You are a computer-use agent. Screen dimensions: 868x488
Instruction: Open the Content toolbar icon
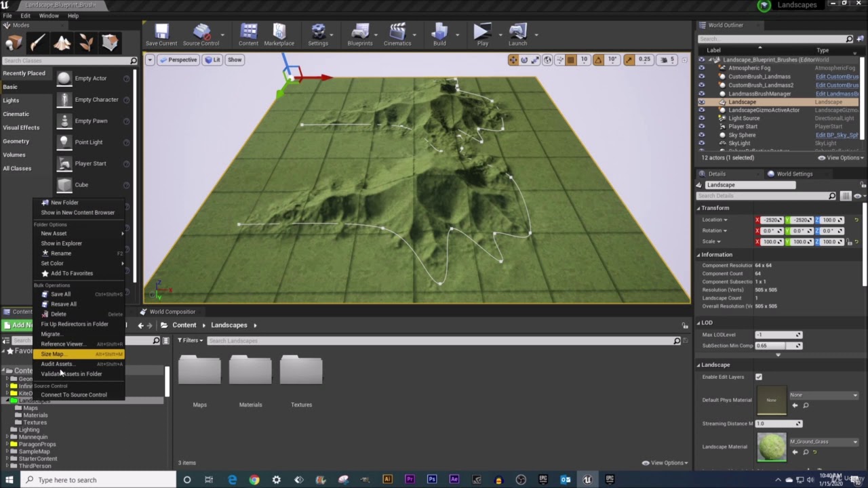tap(248, 31)
